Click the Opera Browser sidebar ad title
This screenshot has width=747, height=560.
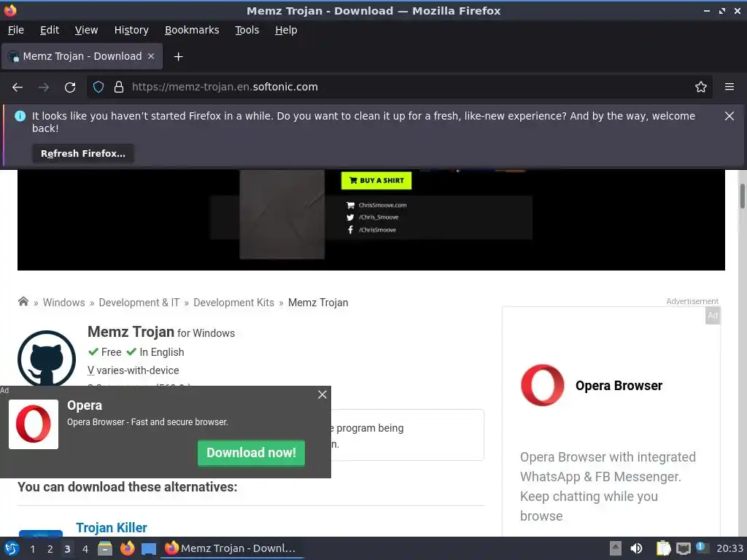619,386
